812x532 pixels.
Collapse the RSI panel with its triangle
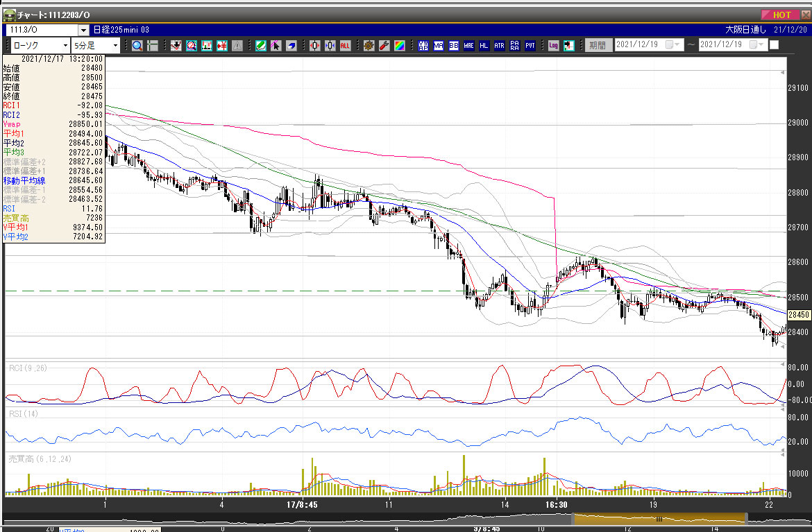tap(782, 409)
